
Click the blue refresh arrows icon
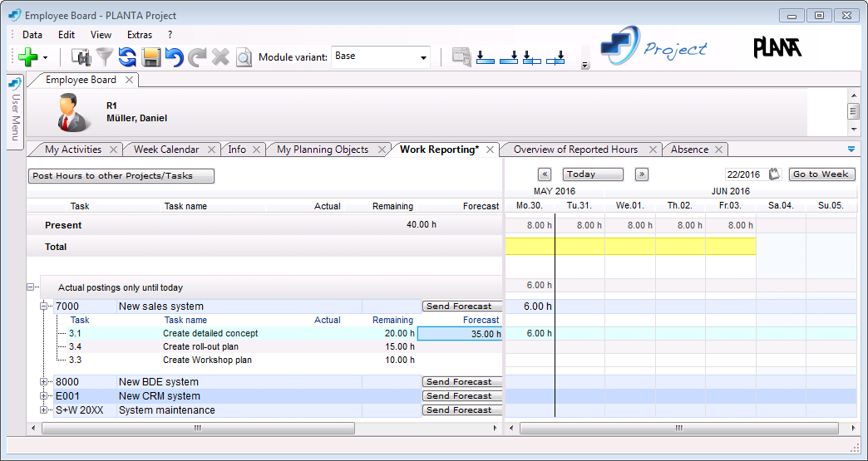tap(127, 57)
